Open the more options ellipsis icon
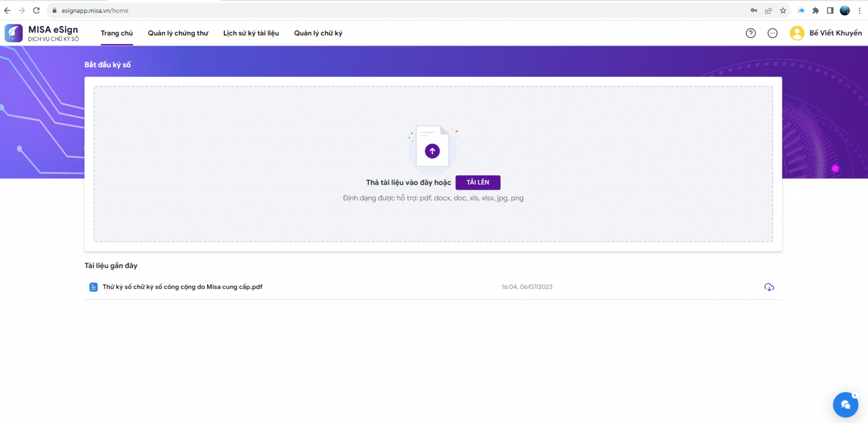Image resolution: width=868 pixels, height=423 pixels. (x=773, y=33)
